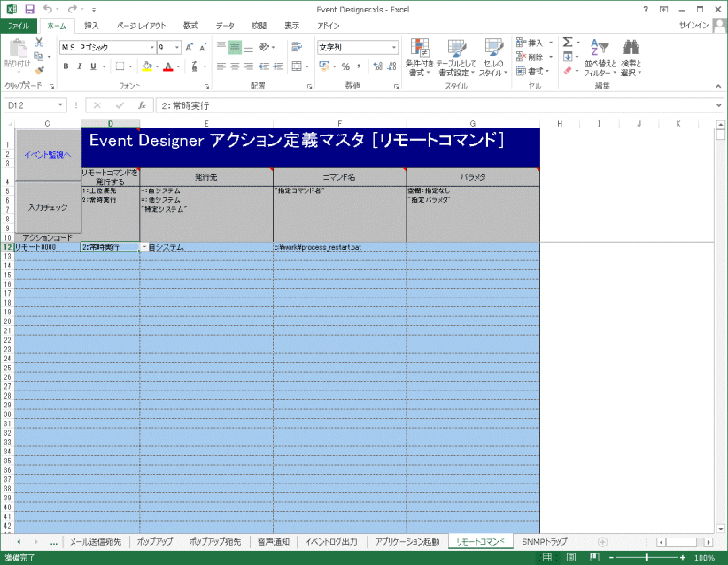Toggle right horizontal text alignment
This screenshot has width=728, height=565.
coord(249,66)
